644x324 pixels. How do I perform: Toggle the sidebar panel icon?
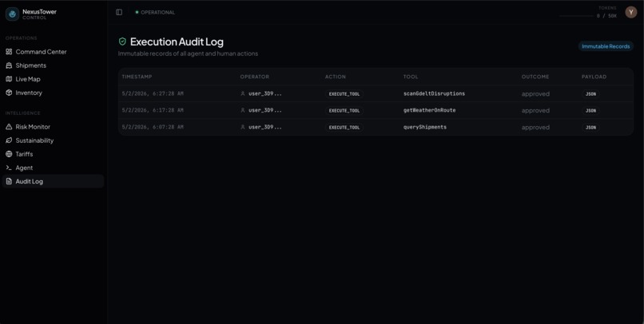[119, 12]
